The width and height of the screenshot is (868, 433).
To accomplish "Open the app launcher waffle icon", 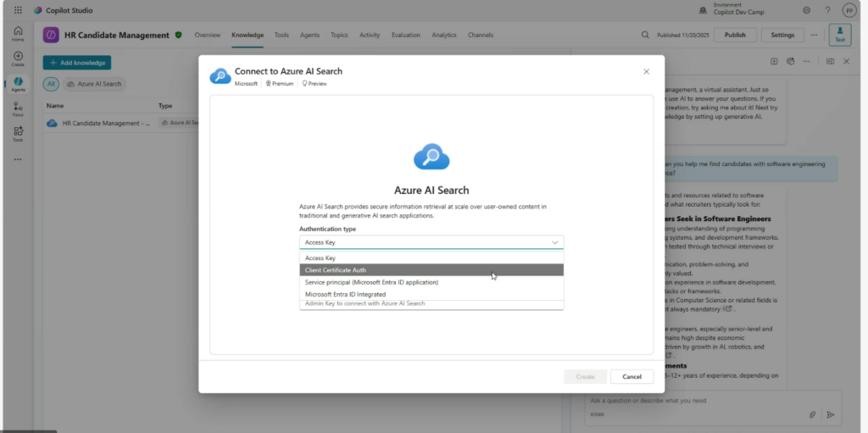I will click(x=18, y=10).
